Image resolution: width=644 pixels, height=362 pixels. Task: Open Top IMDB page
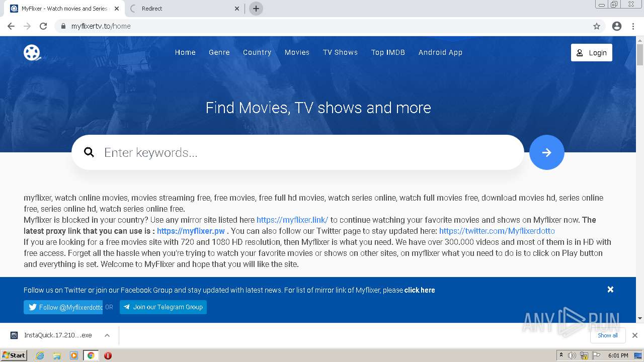point(388,52)
